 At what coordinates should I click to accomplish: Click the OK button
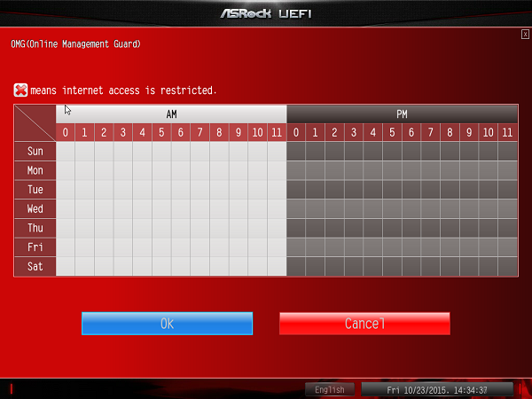[x=167, y=324]
